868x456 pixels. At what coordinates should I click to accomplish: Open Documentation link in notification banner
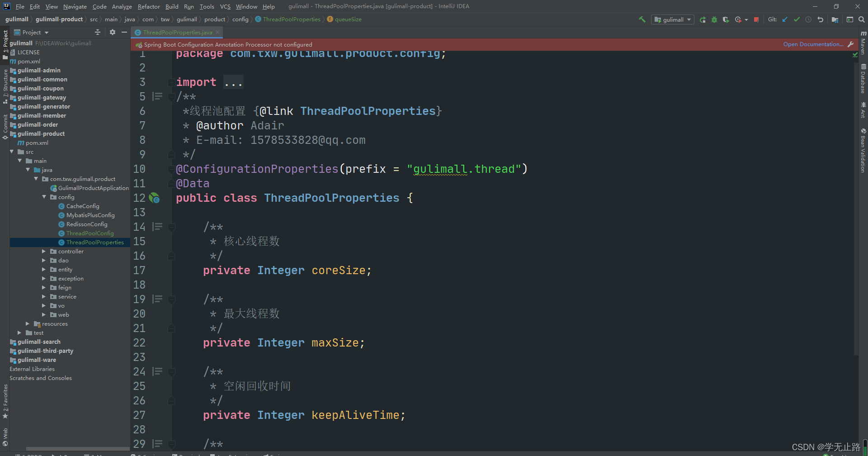[x=813, y=44]
